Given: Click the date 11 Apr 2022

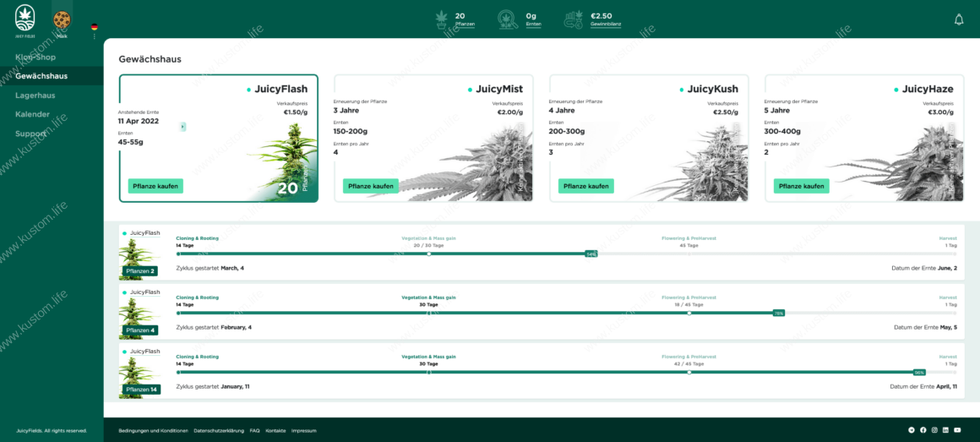Looking at the screenshot, I should pos(139,121).
